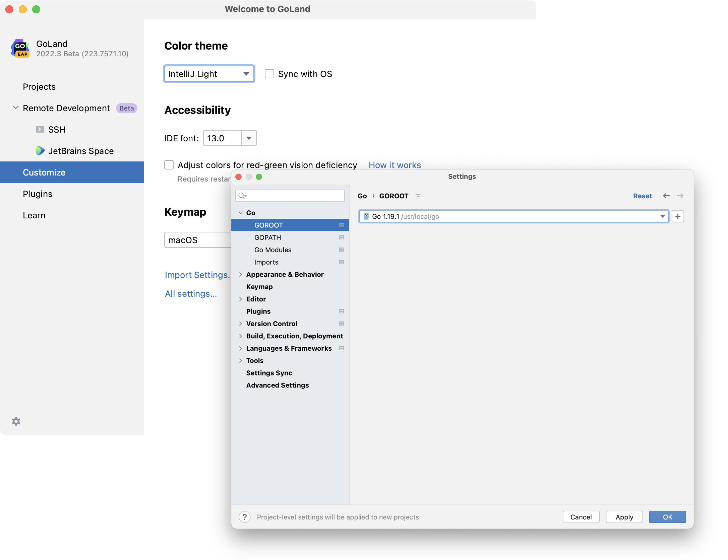Open the IntelliJ Light color theme dropdown
This screenshot has height=560, width=728.
click(x=209, y=74)
